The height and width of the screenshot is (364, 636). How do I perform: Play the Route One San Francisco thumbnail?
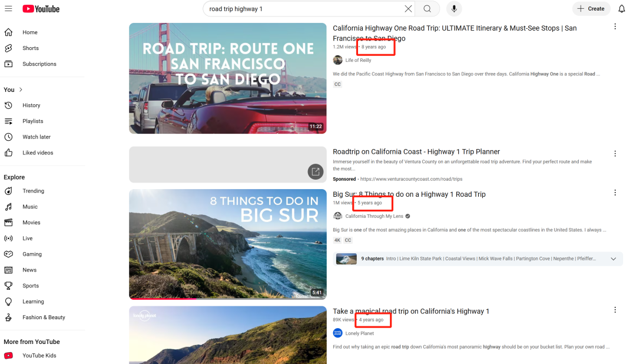[x=227, y=78]
